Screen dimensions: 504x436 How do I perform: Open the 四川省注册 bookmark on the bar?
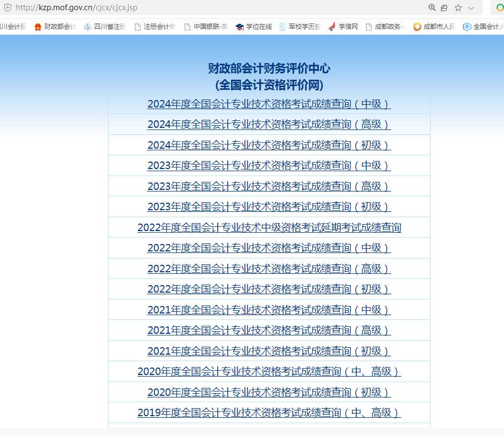87,26
